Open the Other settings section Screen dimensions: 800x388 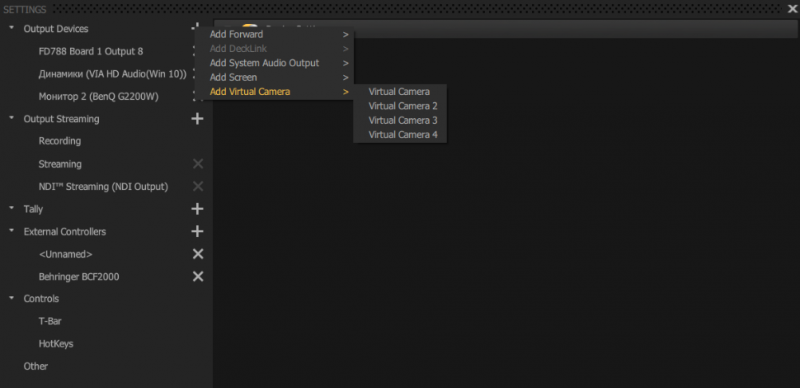point(36,366)
